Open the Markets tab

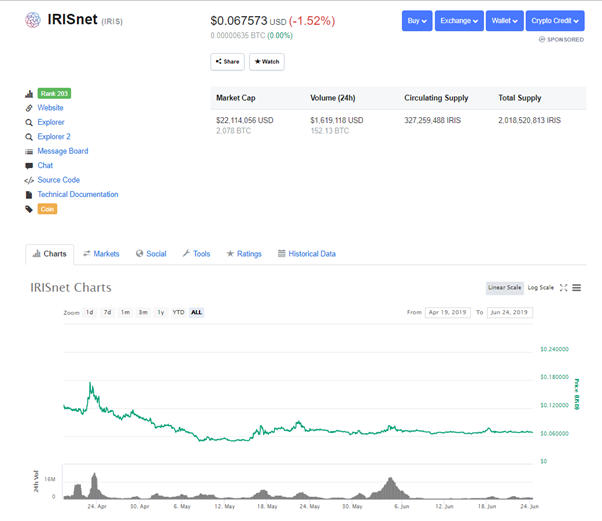pos(101,254)
